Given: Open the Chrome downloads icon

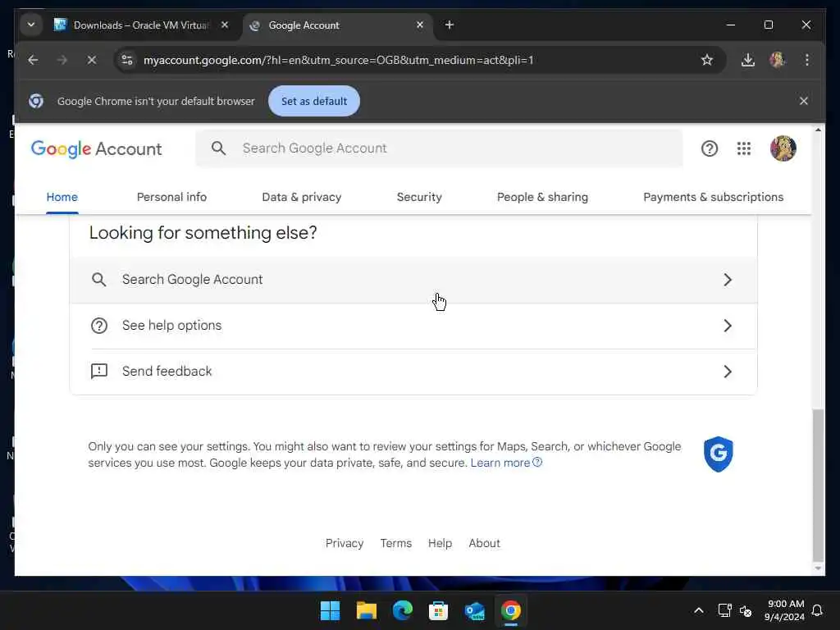Looking at the screenshot, I should [x=748, y=60].
